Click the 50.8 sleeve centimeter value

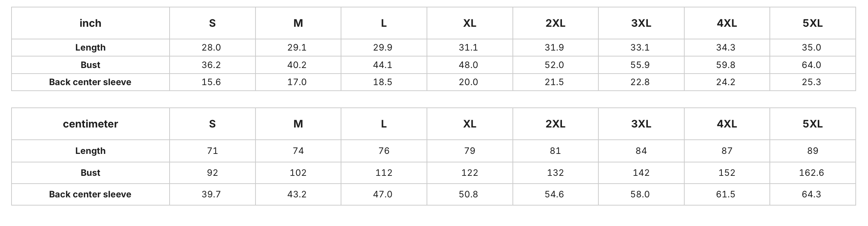(x=469, y=194)
